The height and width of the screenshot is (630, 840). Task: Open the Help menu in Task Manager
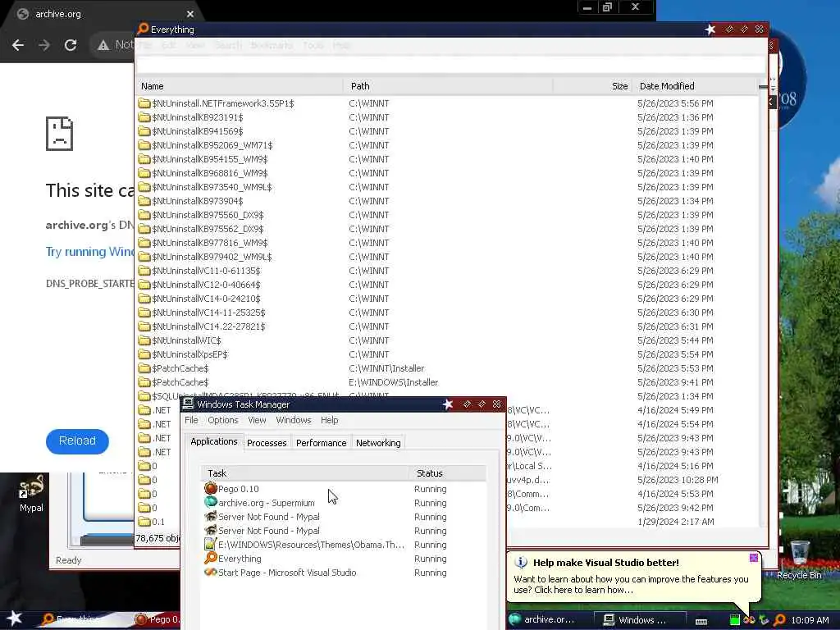pos(330,420)
